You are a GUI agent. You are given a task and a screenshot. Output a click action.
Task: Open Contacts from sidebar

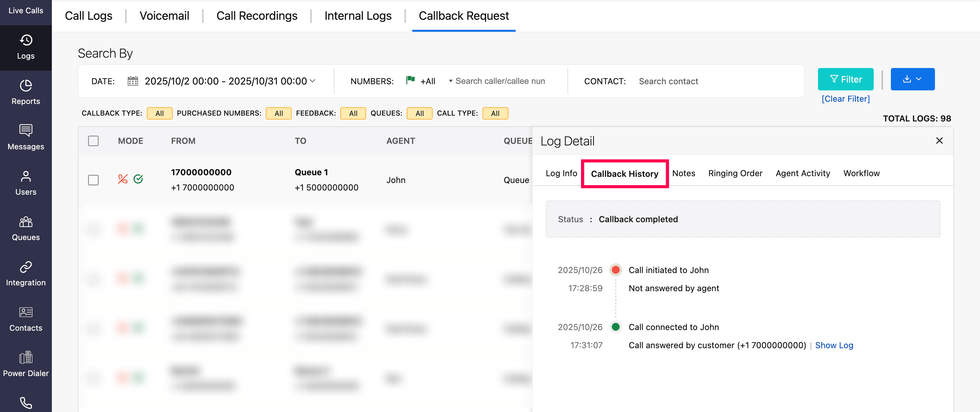click(26, 313)
